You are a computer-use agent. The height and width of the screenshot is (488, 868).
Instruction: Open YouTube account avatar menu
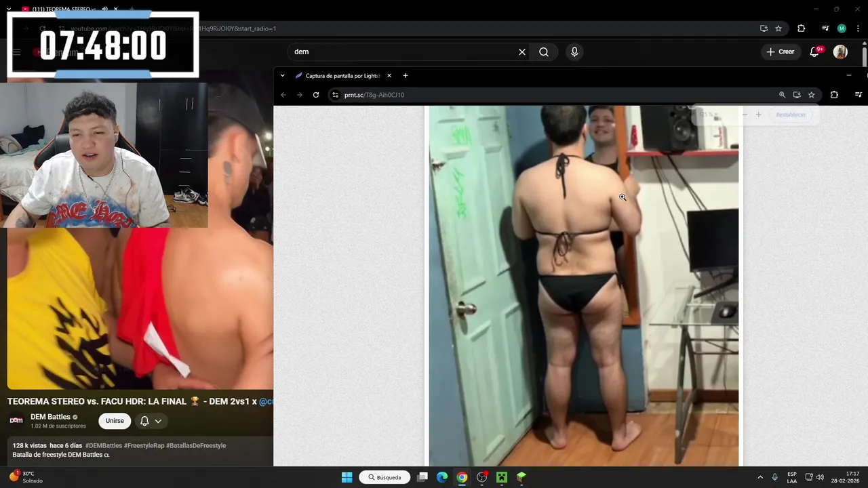coord(840,52)
